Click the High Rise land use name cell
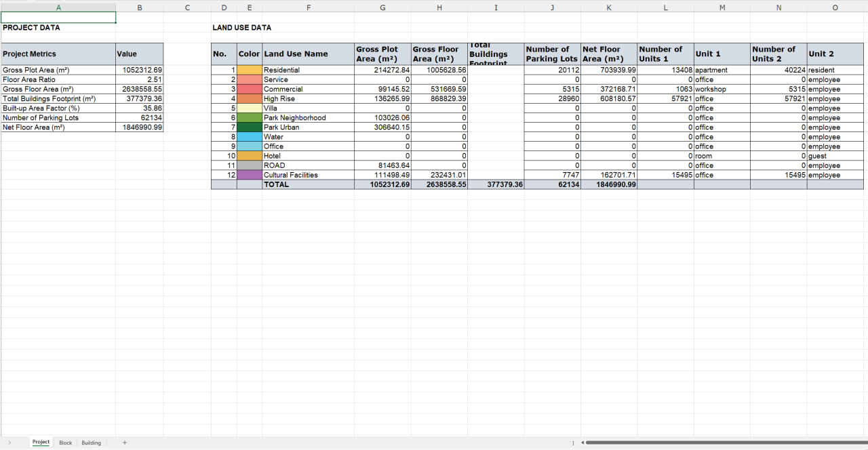The image size is (868, 450). pos(308,99)
